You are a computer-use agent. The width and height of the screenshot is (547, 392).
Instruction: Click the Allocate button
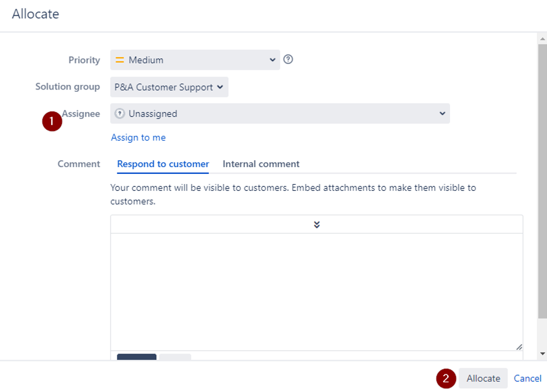(x=483, y=378)
